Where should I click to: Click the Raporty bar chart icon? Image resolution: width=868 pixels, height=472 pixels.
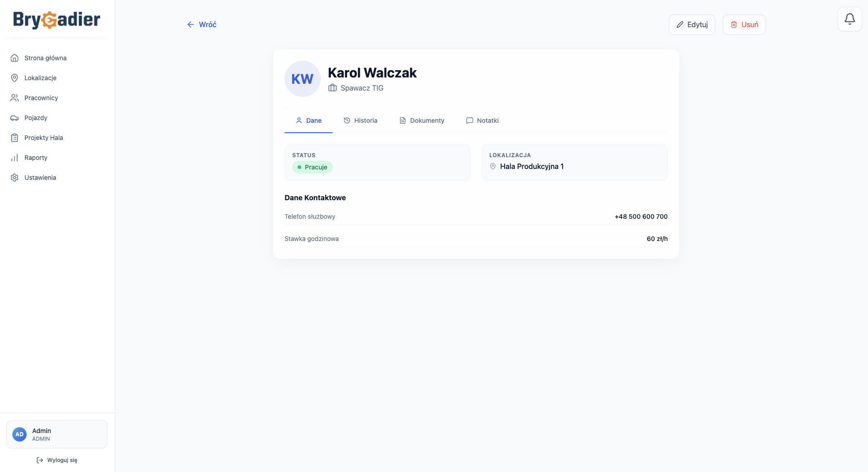click(14, 158)
